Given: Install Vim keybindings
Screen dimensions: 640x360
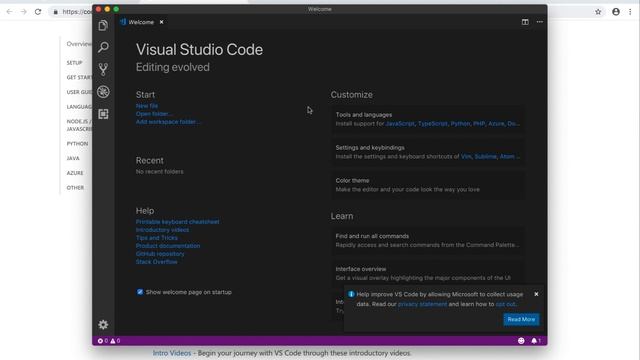Looking at the screenshot, I should point(466,156).
